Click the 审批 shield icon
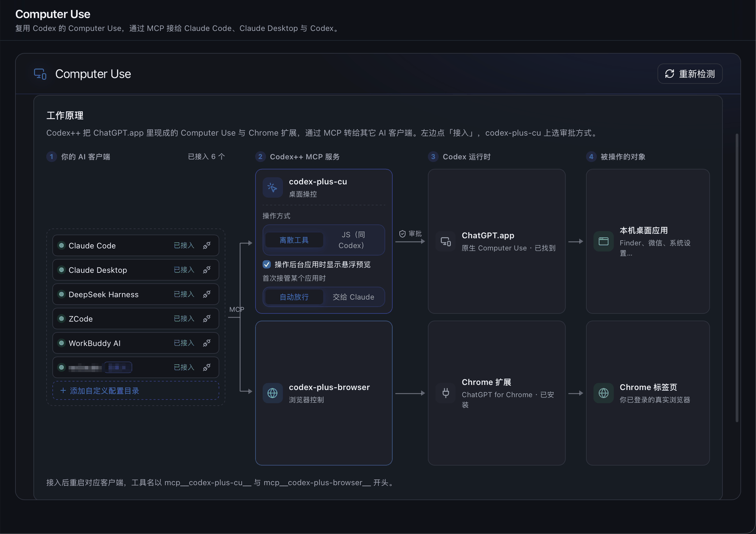Screen dimensions: 756x534 (403, 234)
